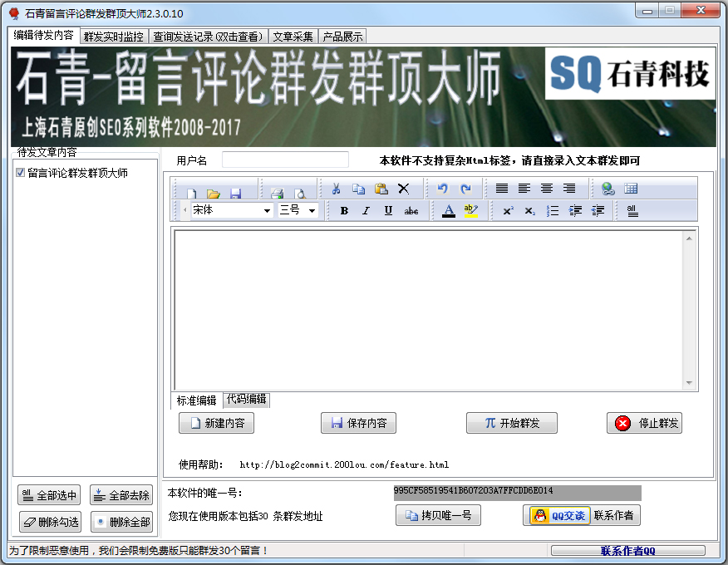The width and height of the screenshot is (728, 565).
Task: Delete selection with the X icon
Action: (403, 189)
